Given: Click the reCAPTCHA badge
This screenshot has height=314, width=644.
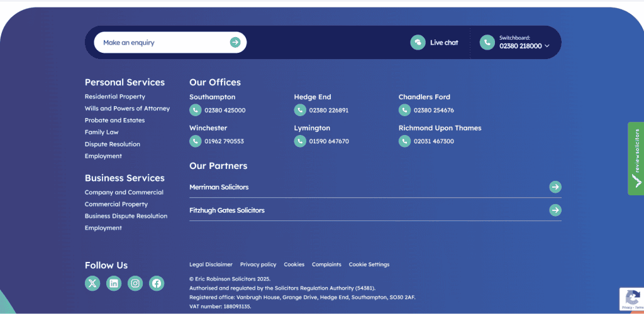Looking at the screenshot, I should click(631, 299).
